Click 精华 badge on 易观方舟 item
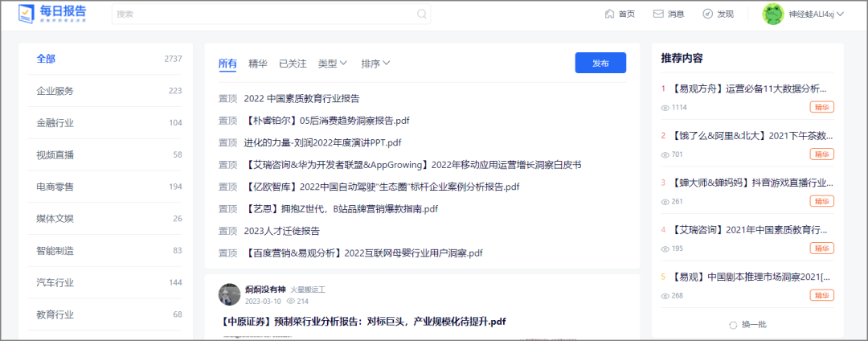 coord(821,108)
